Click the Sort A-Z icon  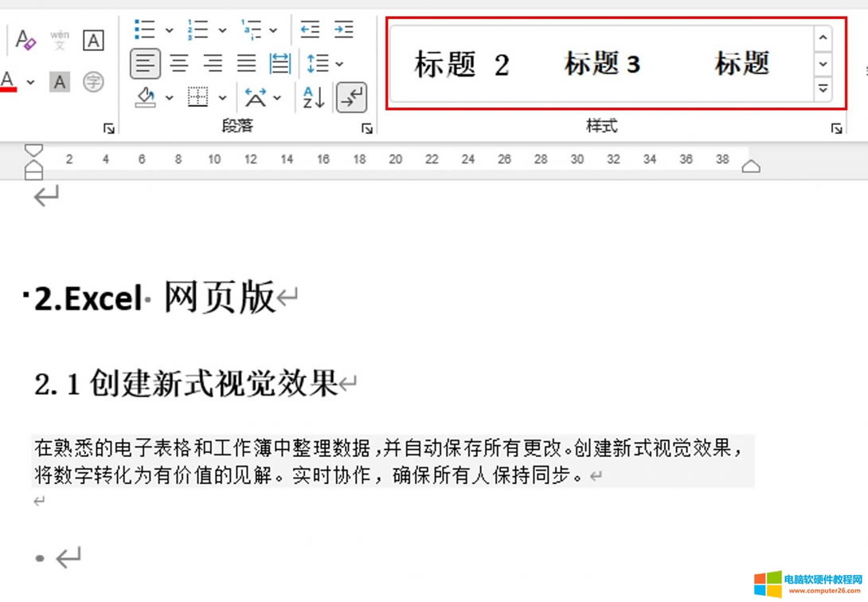pyautogui.click(x=314, y=97)
